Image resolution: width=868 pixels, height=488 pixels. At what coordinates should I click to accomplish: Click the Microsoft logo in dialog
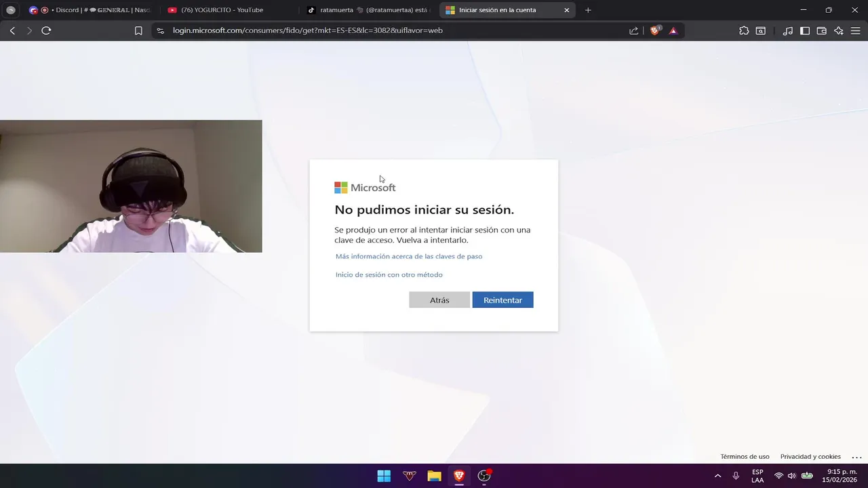click(x=365, y=188)
